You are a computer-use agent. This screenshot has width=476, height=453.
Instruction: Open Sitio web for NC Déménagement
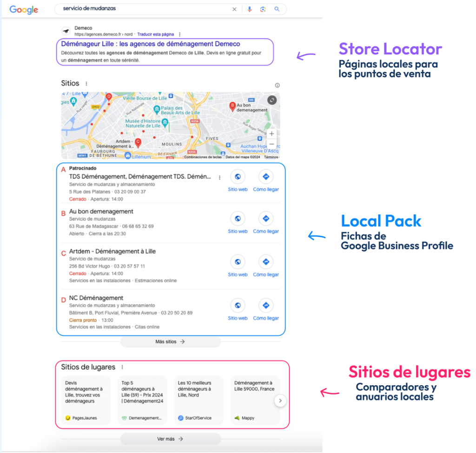coord(238,310)
